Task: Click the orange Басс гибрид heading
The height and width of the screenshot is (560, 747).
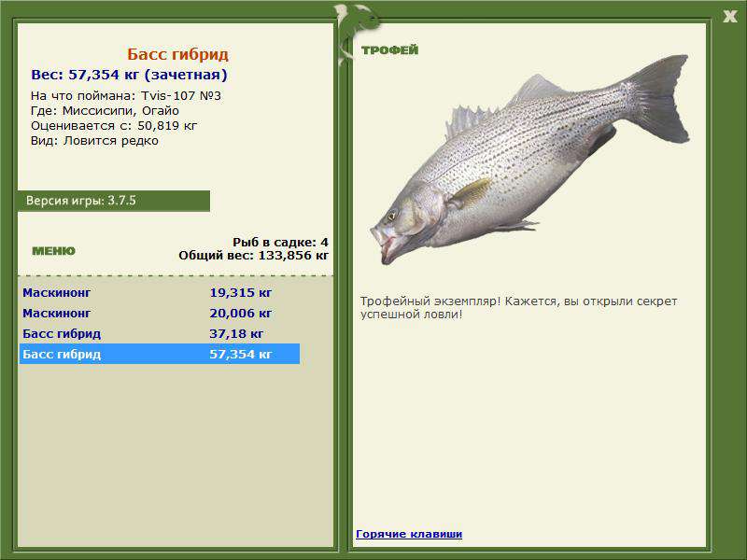Action: [177, 54]
